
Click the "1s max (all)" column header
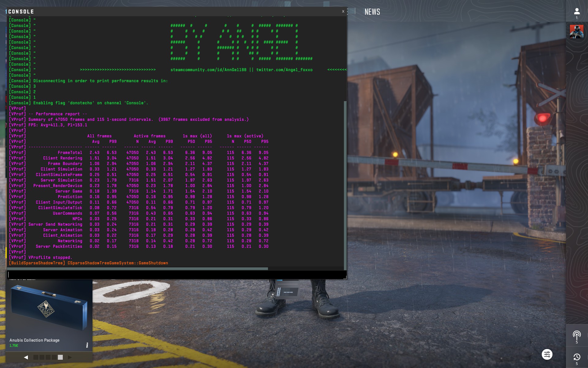click(198, 136)
